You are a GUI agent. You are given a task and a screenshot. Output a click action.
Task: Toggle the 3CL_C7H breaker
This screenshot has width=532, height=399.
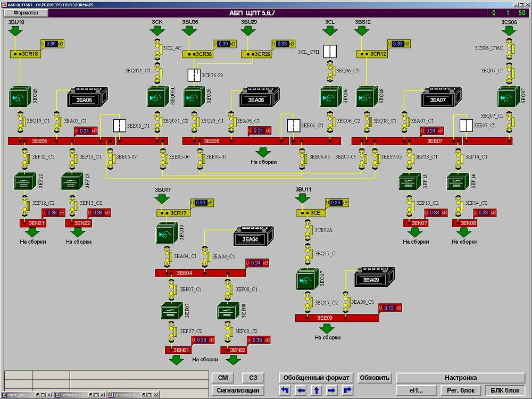(330, 52)
